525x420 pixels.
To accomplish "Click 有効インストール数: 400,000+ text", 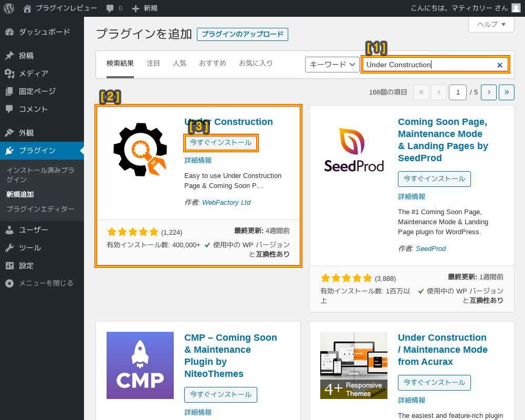I will (153, 245).
